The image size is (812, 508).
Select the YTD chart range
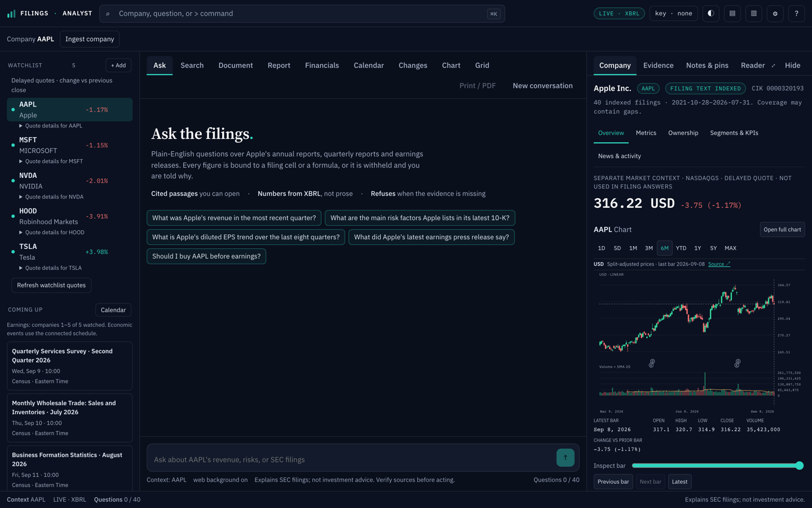click(x=681, y=248)
